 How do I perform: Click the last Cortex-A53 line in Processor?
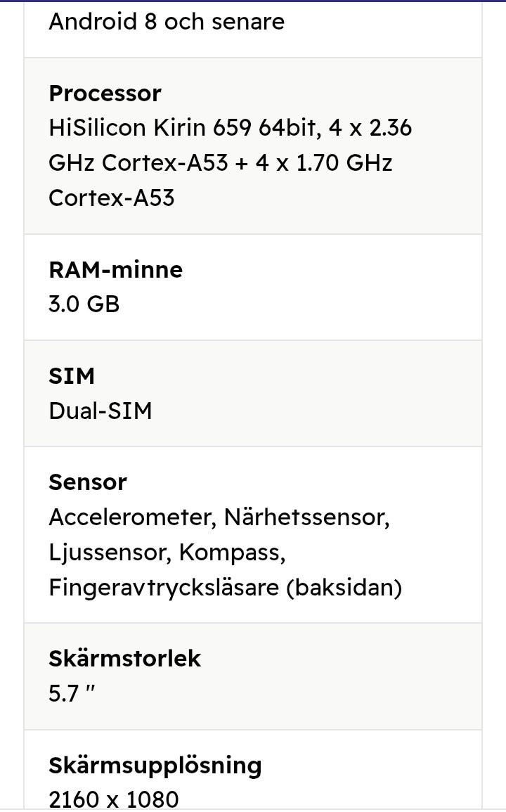click(111, 198)
